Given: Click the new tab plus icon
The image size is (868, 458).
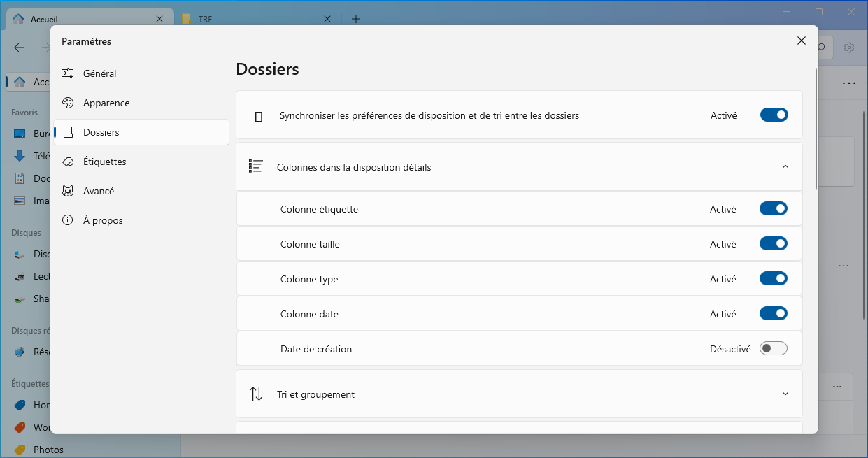Looking at the screenshot, I should point(356,19).
